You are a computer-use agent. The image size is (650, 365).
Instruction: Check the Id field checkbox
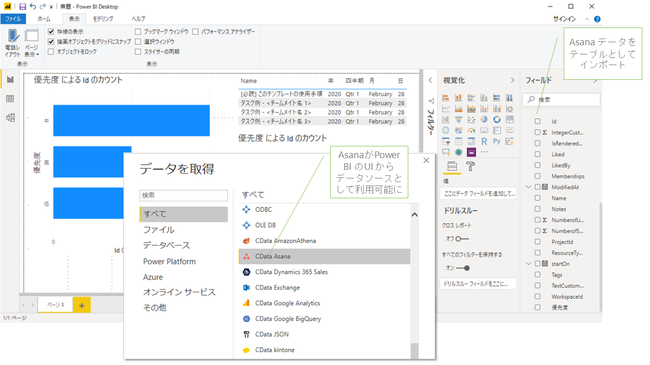click(x=538, y=121)
